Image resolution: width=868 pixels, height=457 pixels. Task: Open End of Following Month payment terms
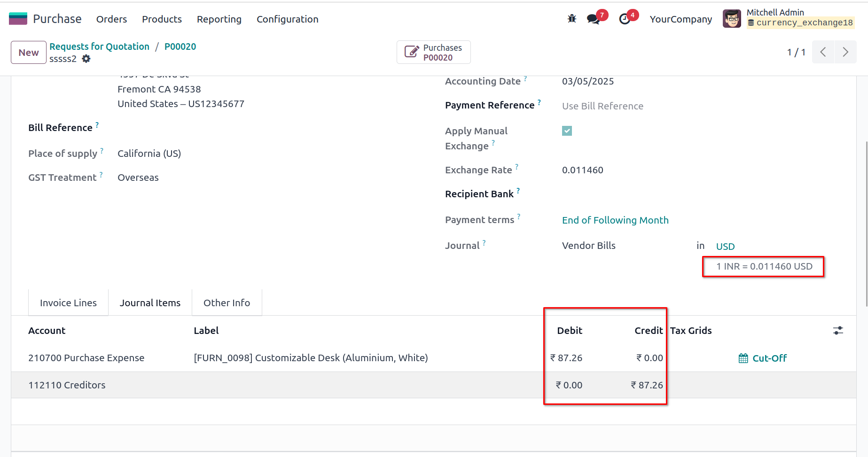tap(615, 220)
